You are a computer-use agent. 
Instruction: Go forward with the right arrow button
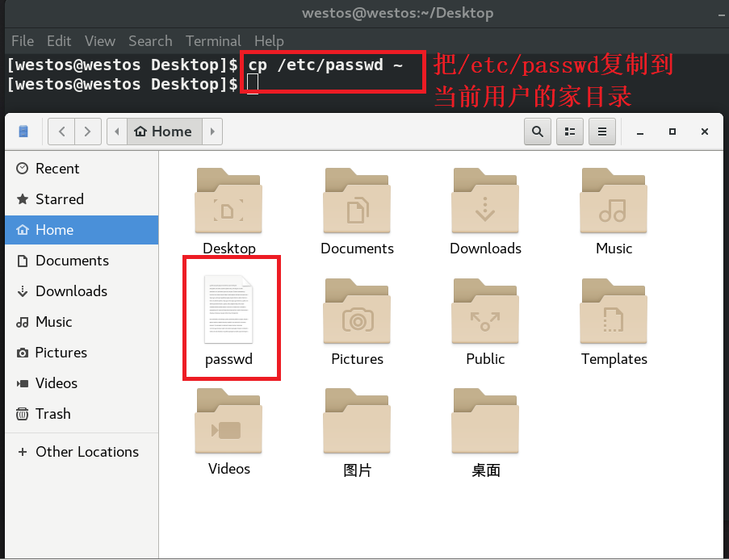click(x=88, y=132)
